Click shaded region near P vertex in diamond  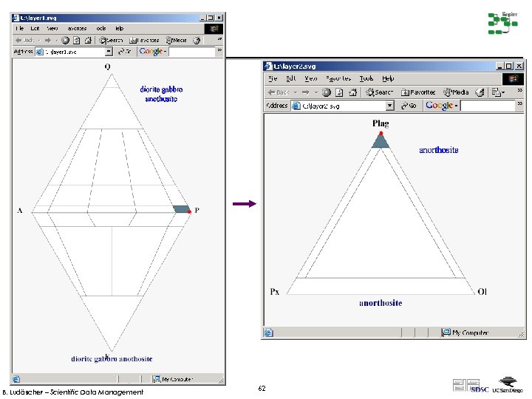181,209
